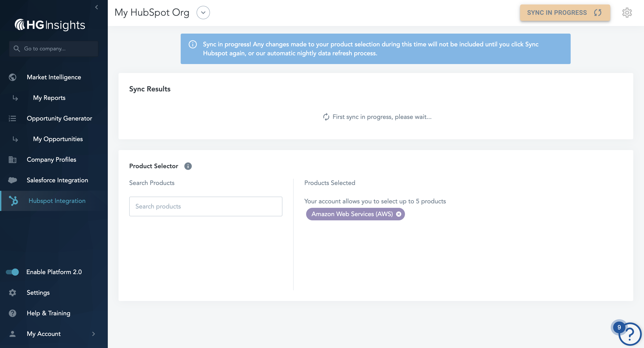Toggle the Enable Platform 2.0 switch
This screenshot has width=644, height=348.
tap(13, 272)
